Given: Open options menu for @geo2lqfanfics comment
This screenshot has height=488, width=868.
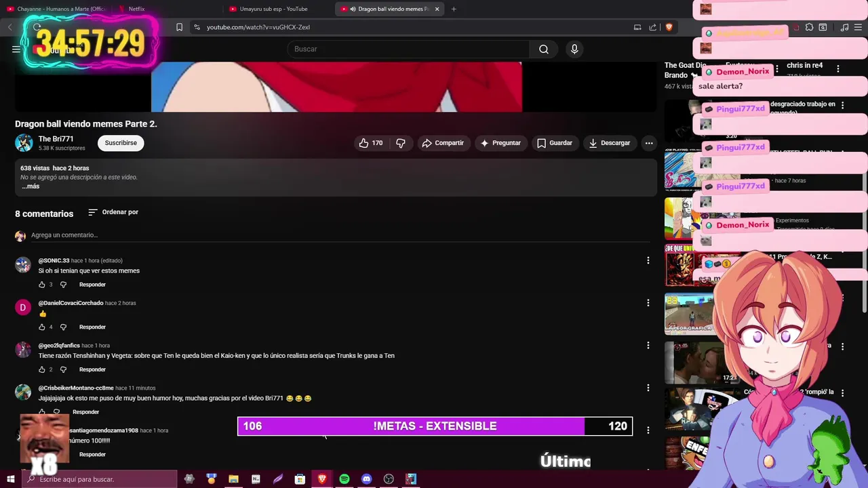Looking at the screenshot, I should point(648,346).
